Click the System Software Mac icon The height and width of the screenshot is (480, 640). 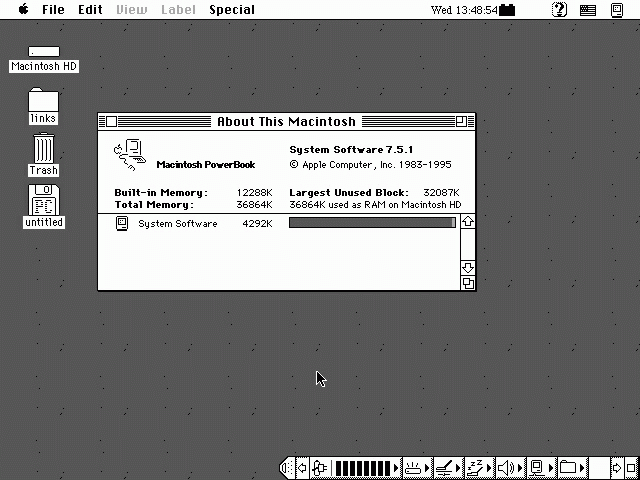pos(122,224)
